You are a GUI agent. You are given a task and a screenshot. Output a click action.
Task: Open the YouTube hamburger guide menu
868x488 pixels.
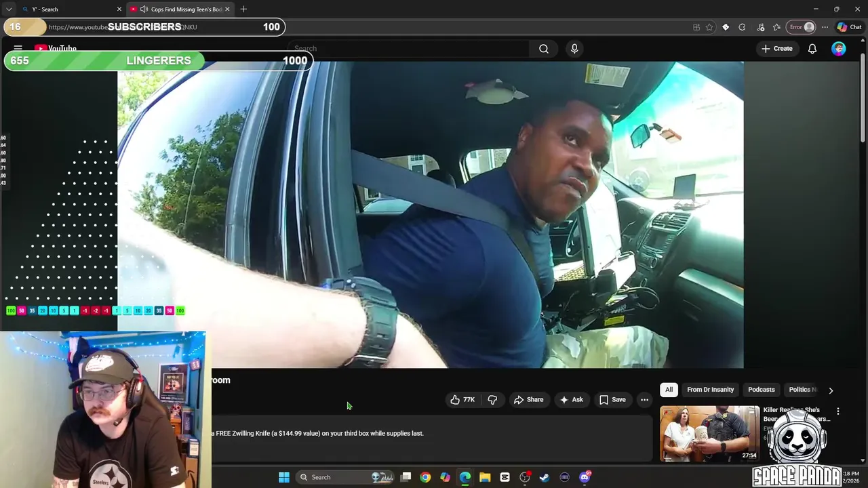[x=18, y=48]
